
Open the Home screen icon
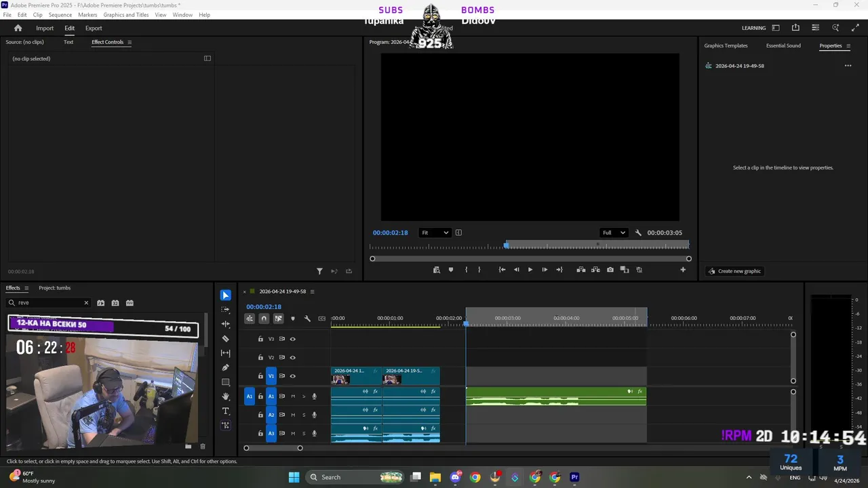coord(18,28)
